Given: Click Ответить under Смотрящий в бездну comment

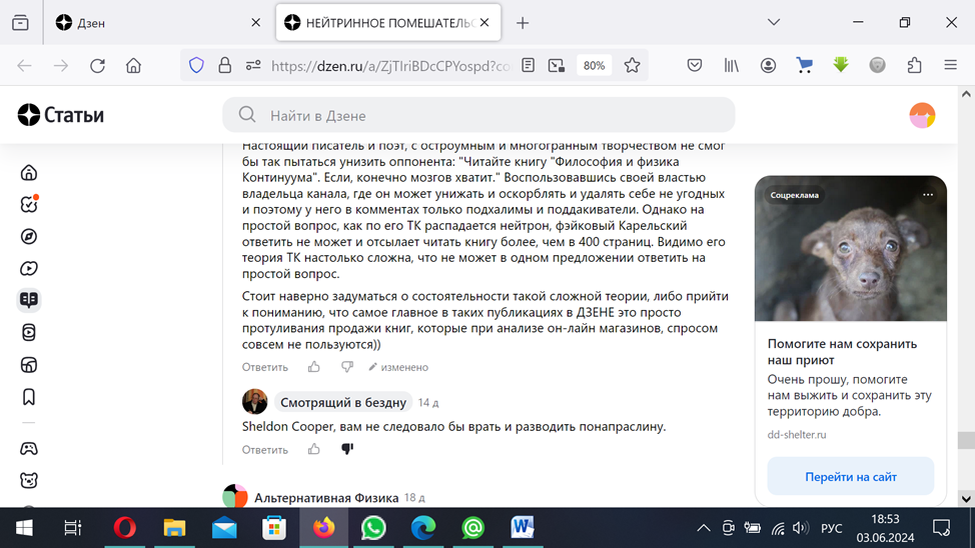Looking at the screenshot, I should [x=265, y=450].
